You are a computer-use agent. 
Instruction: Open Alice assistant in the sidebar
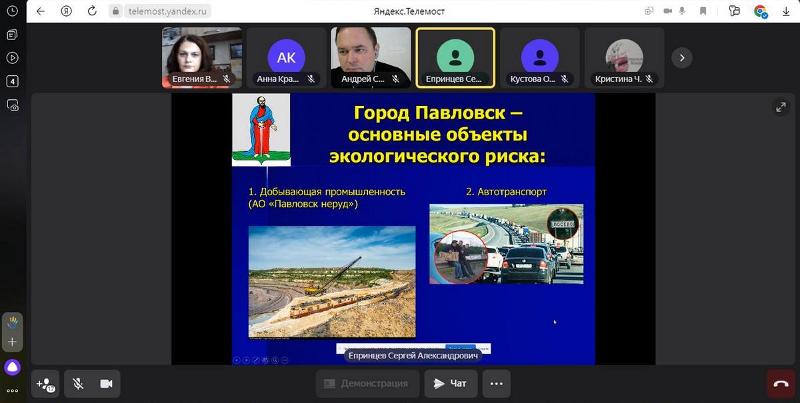13,367
